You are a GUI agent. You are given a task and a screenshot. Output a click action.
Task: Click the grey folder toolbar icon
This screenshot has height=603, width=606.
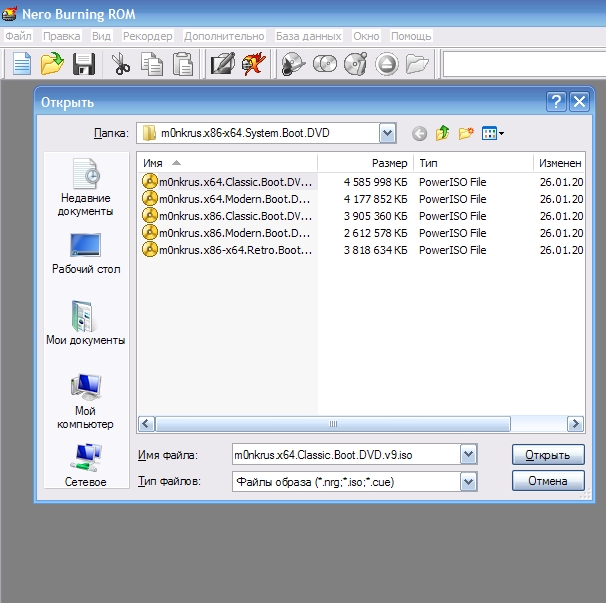pyautogui.click(x=417, y=64)
